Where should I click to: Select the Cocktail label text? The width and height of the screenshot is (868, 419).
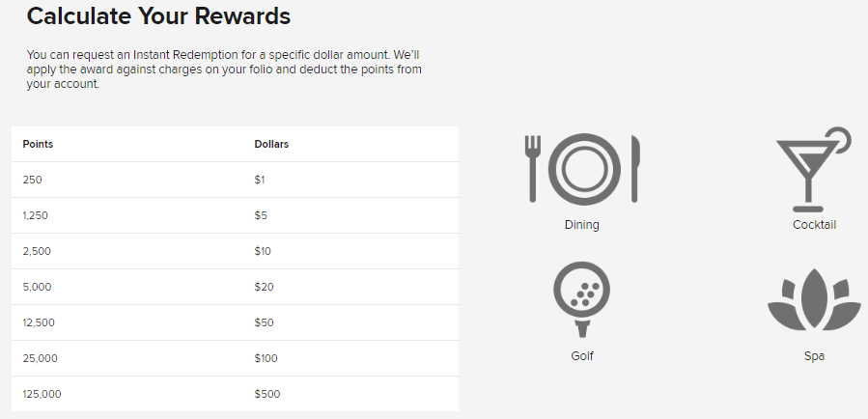pos(814,225)
